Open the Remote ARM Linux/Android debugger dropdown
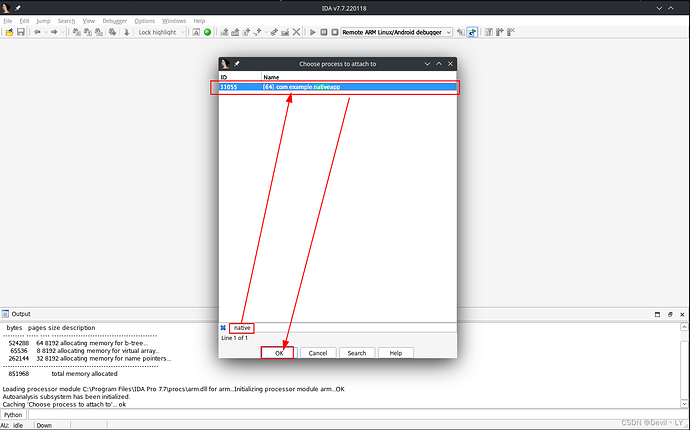The image size is (690, 430). tap(396, 32)
